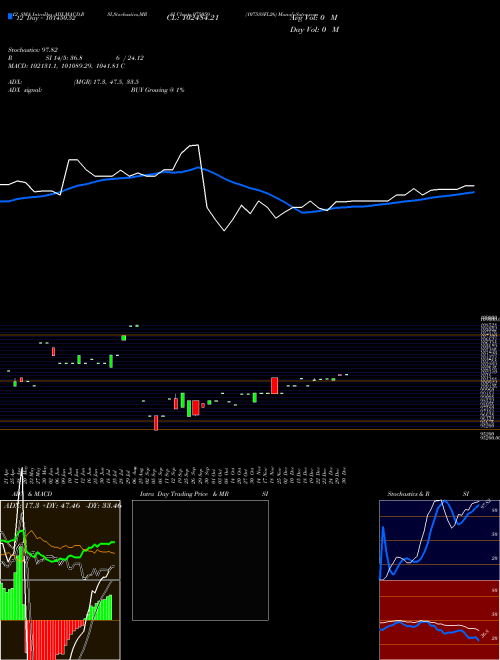
Task: Click the 'Stochastics & R SI' panel title
Action: pos(428,494)
